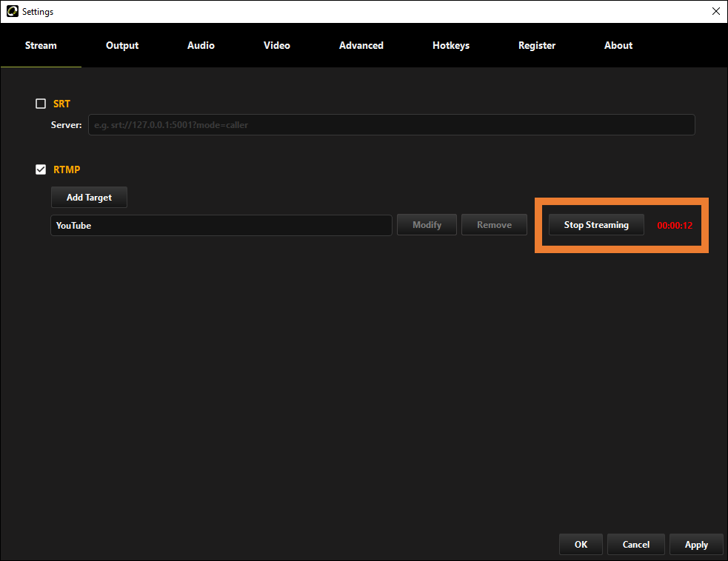
Task: Close the Settings window
Action: pos(716,11)
